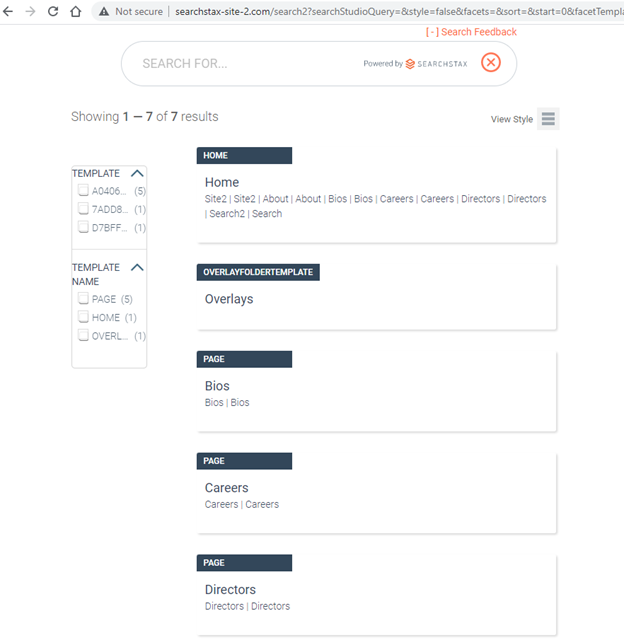The height and width of the screenshot is (640, 624).
Task: Open the Home search result
Action: (222, 182)
